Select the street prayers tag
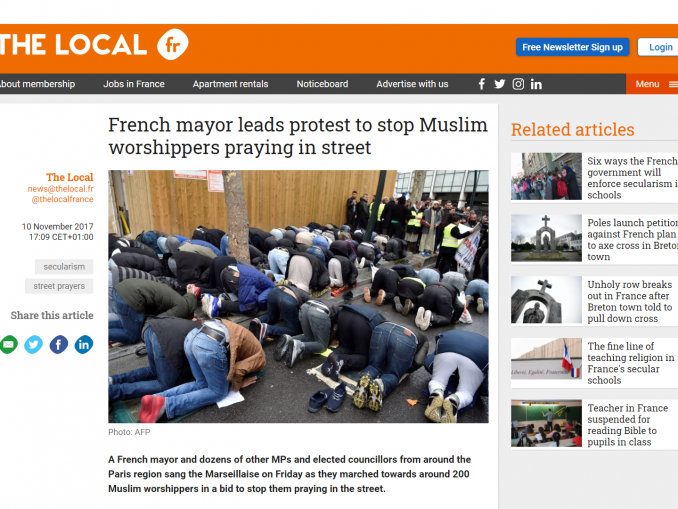Image resolution: width=678 pixels, height=509 pixels. coord(59,286)
